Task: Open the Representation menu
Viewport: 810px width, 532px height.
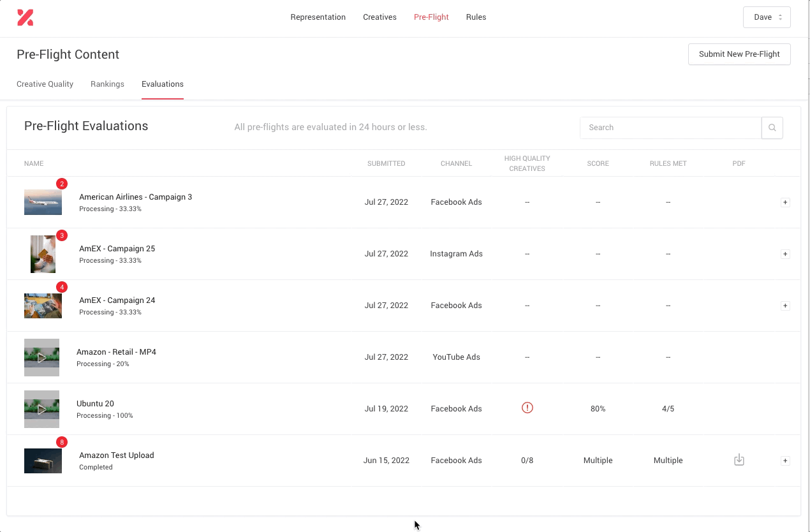Action: 318,17
